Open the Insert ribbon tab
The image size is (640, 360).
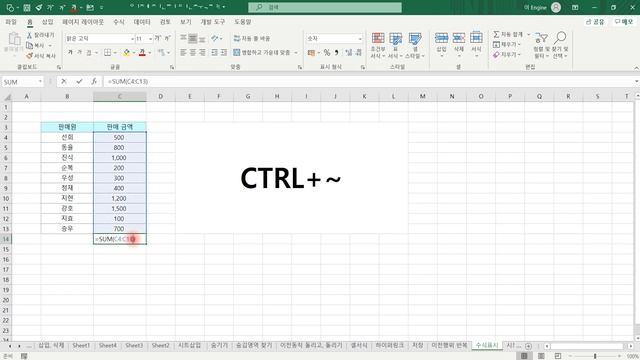[47, 22]
